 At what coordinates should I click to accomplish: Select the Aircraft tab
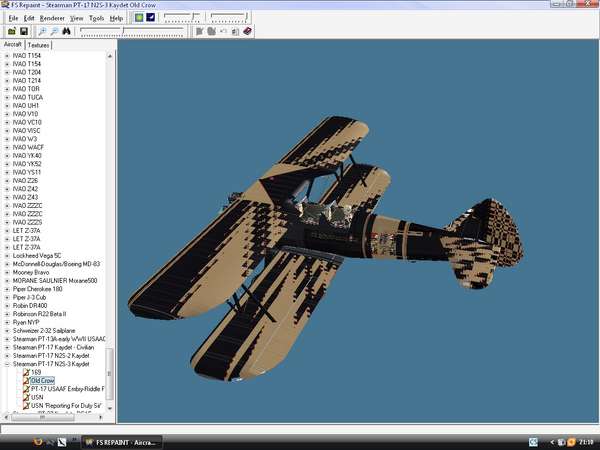(13, 44)
